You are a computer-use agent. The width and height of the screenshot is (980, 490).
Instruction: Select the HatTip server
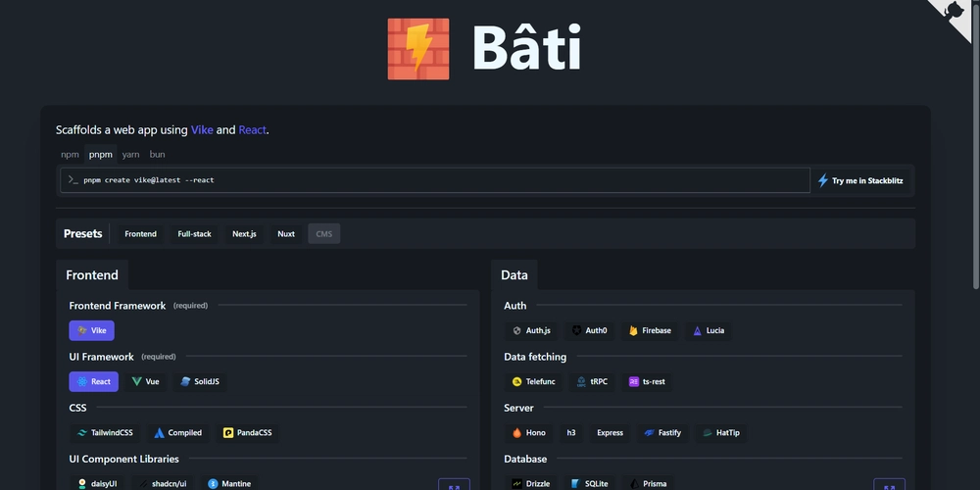click(721, 432)
